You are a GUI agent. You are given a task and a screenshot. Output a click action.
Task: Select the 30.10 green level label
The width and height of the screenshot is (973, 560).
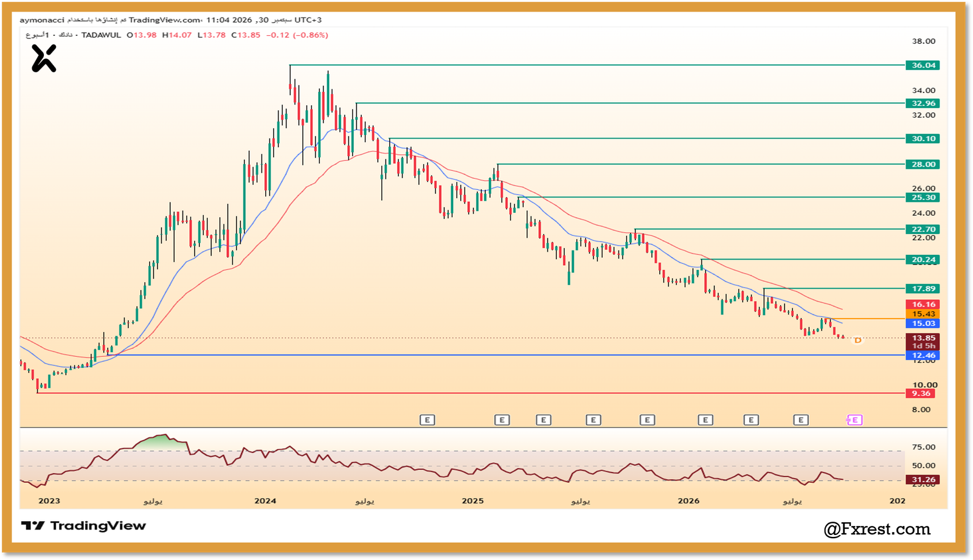[923, 139]
